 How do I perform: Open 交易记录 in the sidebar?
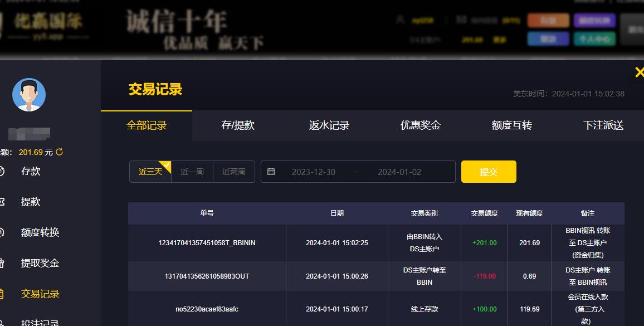point(40,294)
